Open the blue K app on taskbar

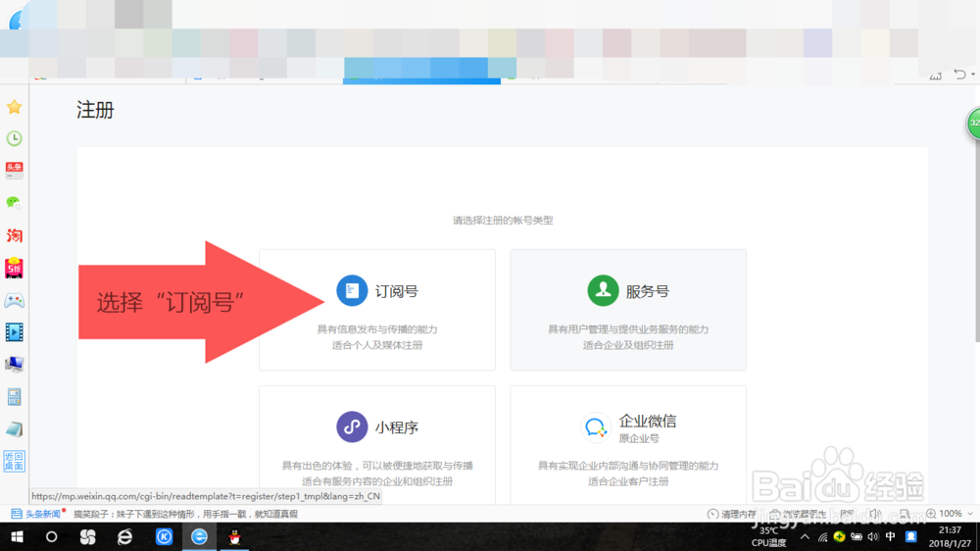point(164,537)
